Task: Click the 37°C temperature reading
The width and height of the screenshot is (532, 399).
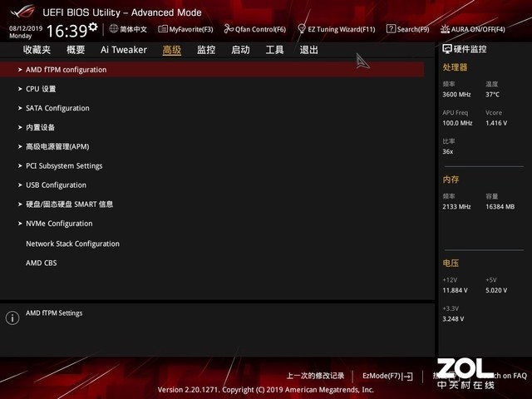Action: click(492, 95)
